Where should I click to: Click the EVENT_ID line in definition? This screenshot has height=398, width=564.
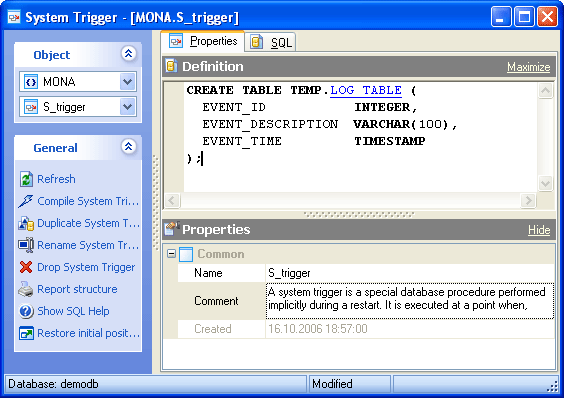pyautogui.click(x=309, y=107)
